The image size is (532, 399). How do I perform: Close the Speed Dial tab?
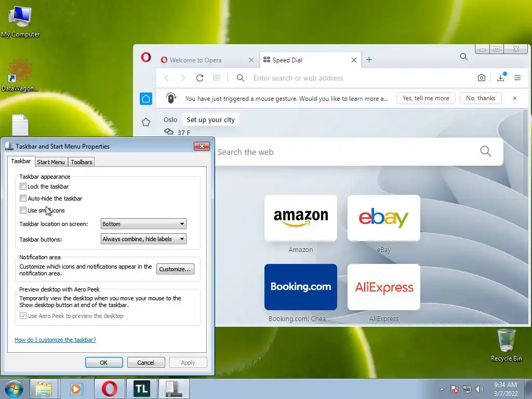(354, 60)
